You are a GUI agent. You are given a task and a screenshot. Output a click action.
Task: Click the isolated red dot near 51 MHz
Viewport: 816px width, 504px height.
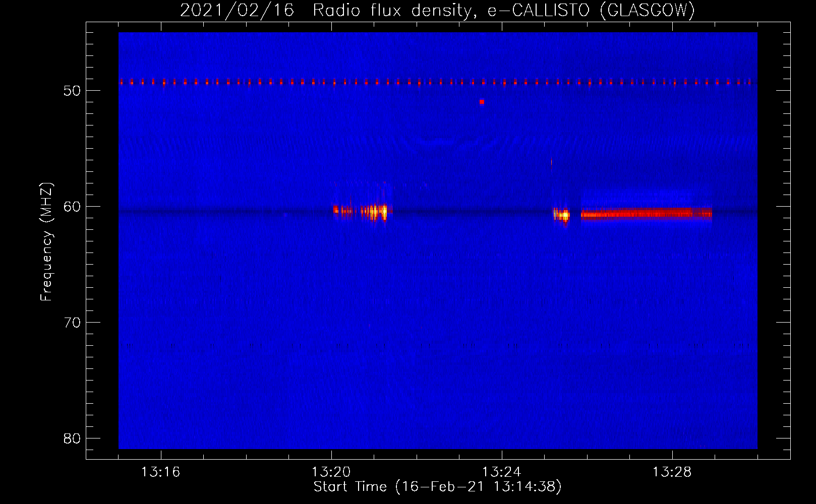point(482,102)
